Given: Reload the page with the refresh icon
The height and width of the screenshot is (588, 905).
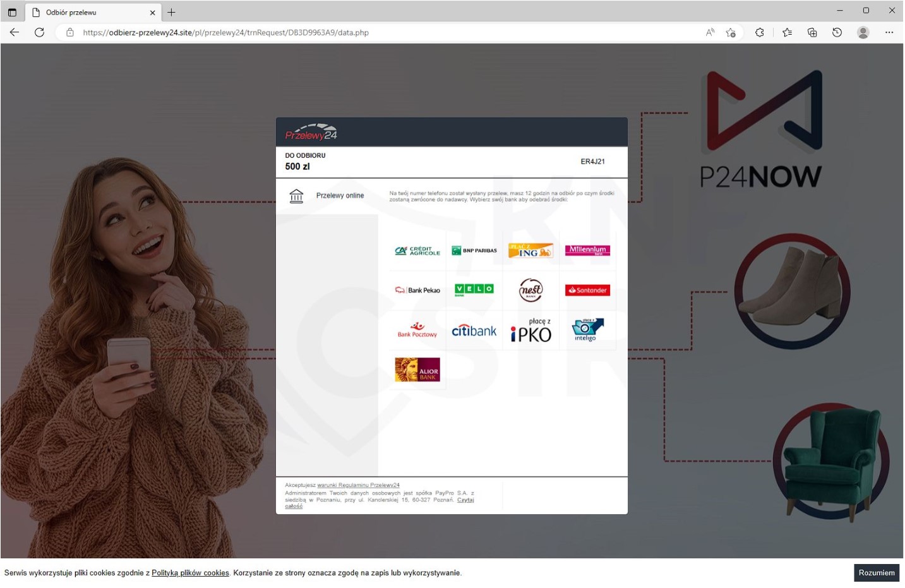Looking at the screenshot, I should tap(39, 33).
